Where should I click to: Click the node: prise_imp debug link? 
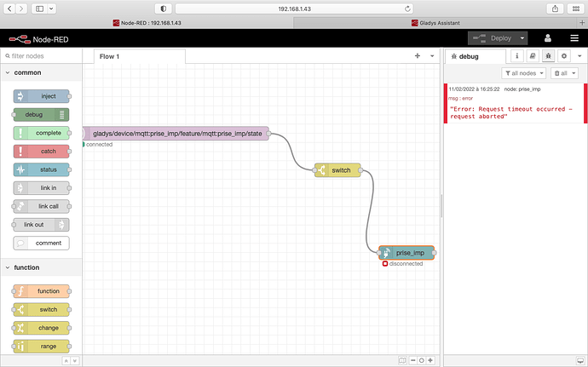point(522,89)
